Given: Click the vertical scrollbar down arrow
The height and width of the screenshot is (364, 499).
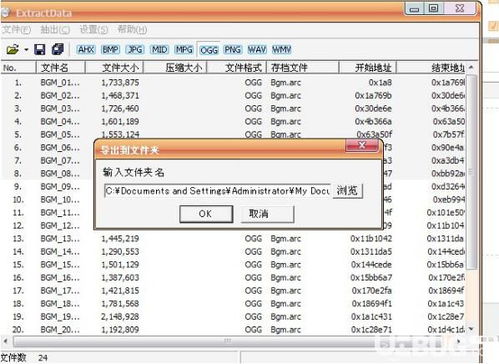Looking at the screenshot, I should 471,329.
